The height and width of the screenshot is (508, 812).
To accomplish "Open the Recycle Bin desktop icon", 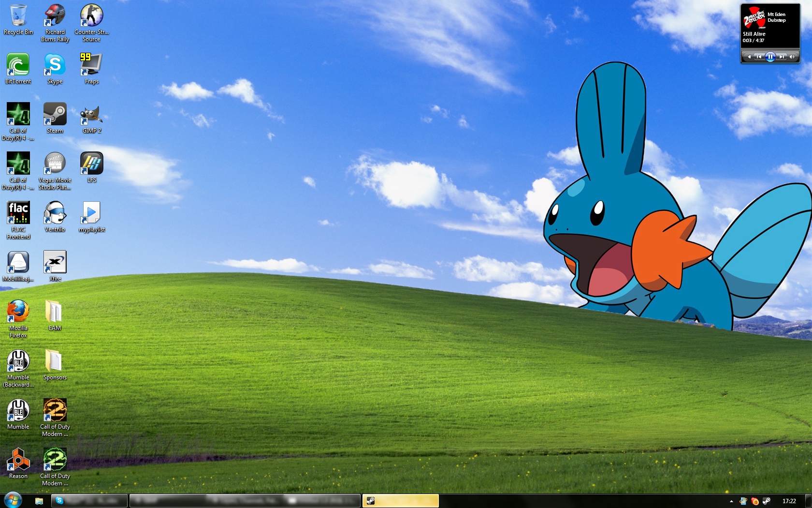I will 18,19.
